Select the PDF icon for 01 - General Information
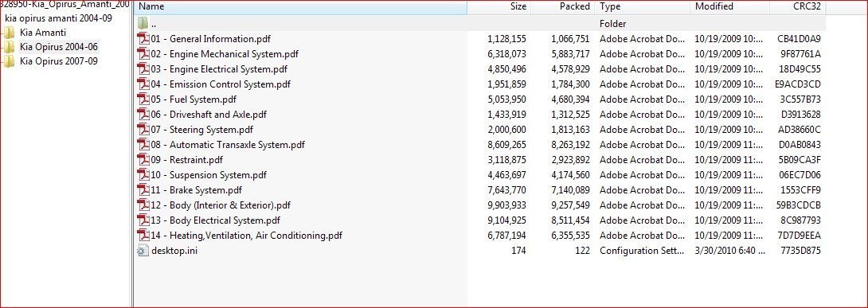868x308 pixels. point(143,39)
